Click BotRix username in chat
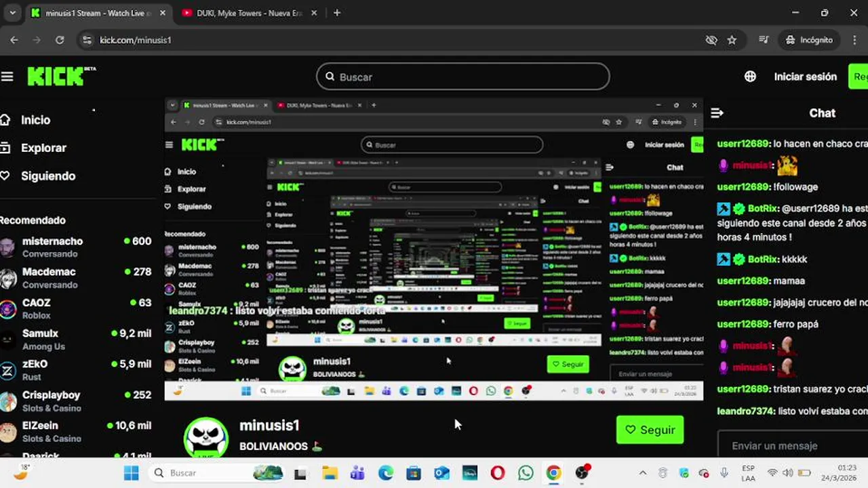Screen dimensions: 868x488 [x=763, y=209]
